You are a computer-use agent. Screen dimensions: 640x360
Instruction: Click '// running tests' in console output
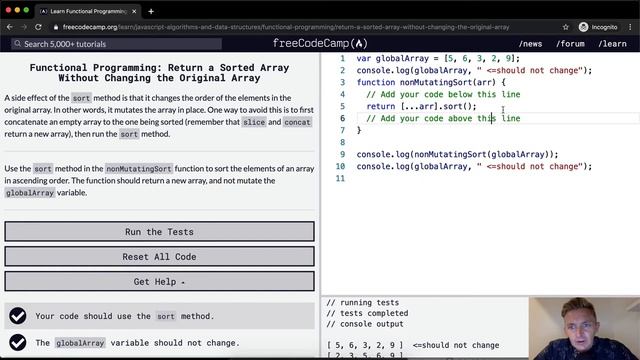click(362, 302)
